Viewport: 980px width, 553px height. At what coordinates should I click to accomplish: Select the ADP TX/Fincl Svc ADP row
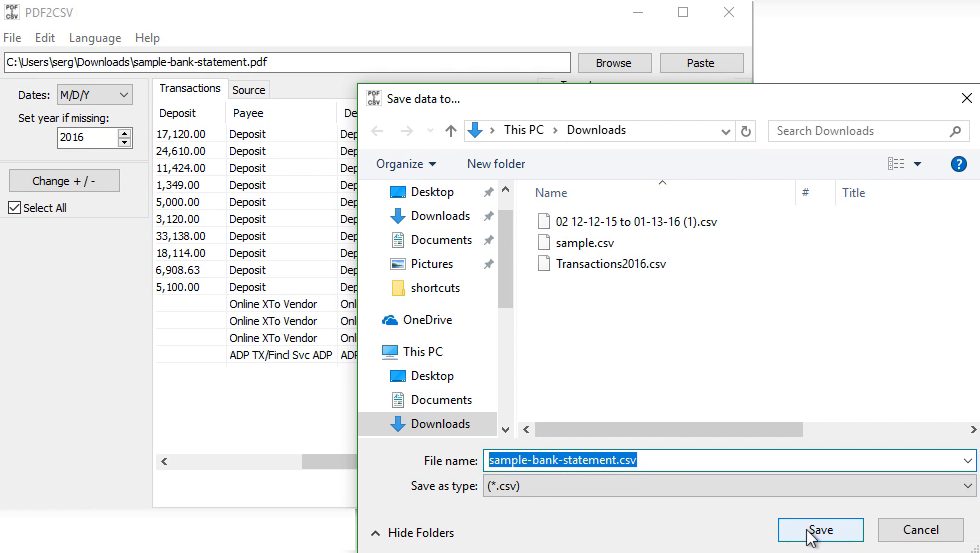(x=256, y=355)
